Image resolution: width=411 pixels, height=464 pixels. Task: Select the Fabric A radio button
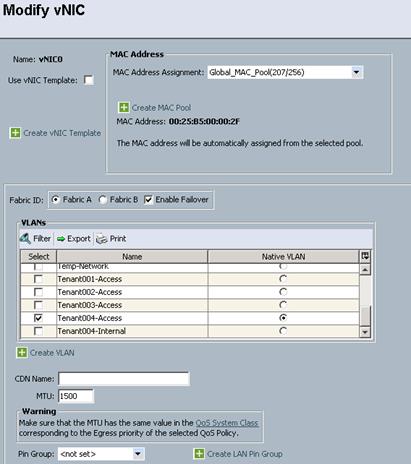tap(55, 199)
